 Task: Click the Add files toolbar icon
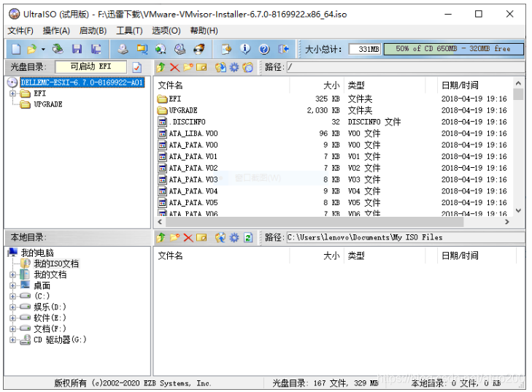pyautogui.click(x=226, y=49)
